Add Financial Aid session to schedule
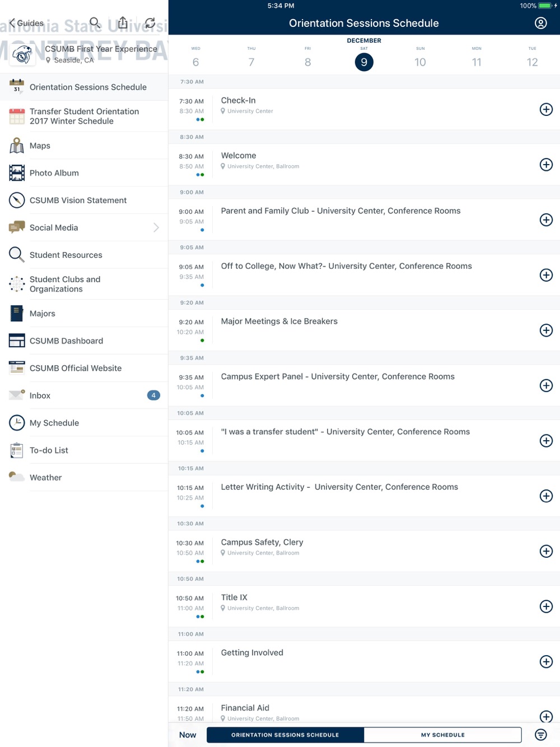The height and width of the screenshot is (747, 560). point(546,717)
